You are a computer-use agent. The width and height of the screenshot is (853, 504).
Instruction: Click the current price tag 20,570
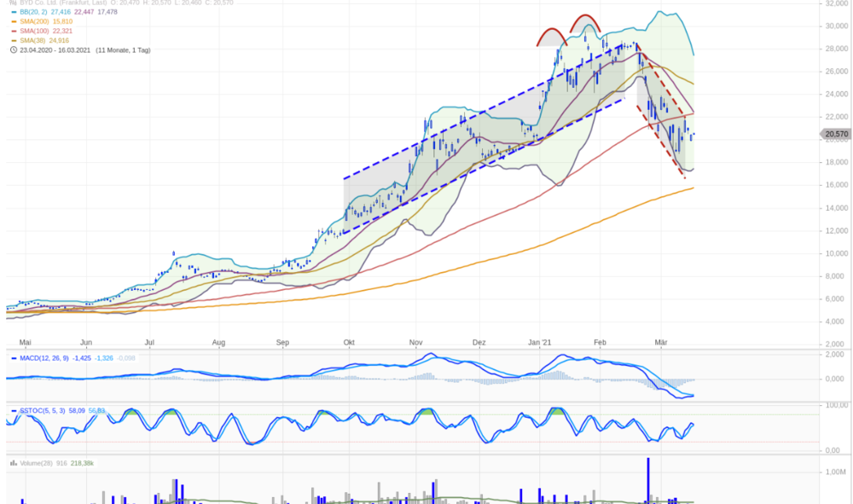pyautogui.click(x=835, y=134)
